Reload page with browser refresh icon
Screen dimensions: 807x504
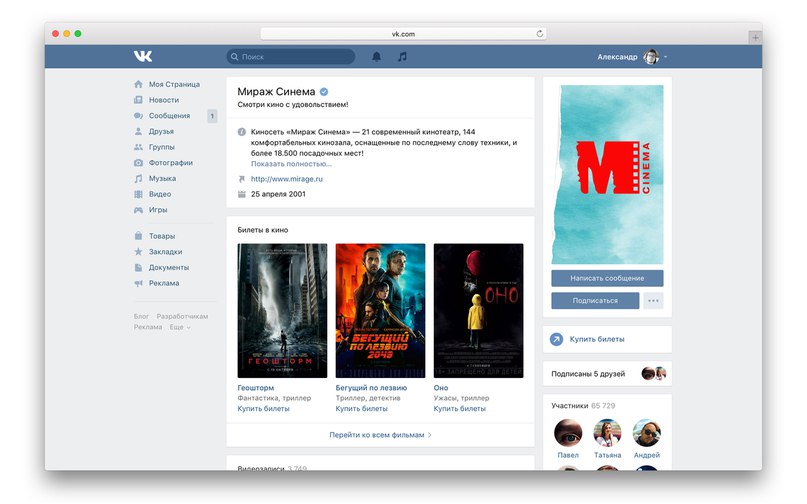pyautogui.click(x=539, y=34)
